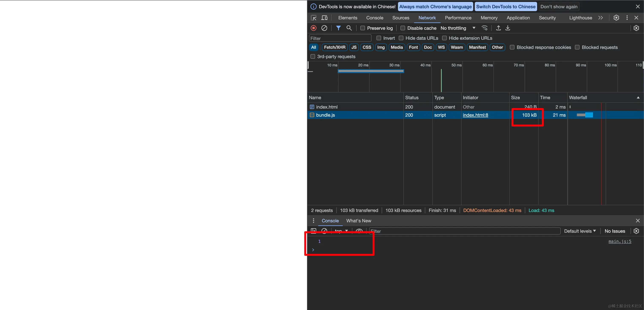Image resolution: width=644 pixels, height=310 pixels.
Task: Check 3rd-party requests checkbox
Action: (313, 56)
